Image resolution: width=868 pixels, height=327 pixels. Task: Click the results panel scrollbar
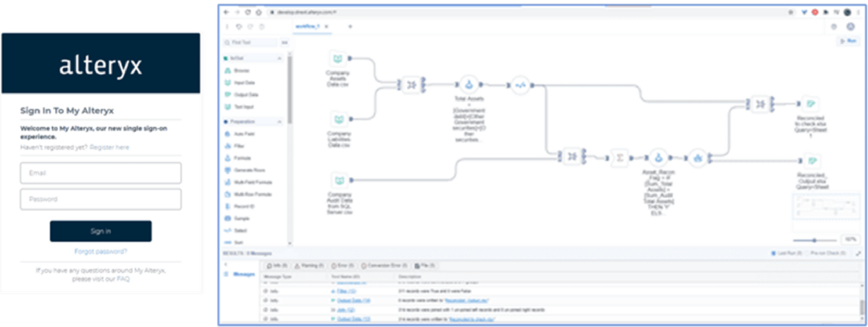point(862,307)
